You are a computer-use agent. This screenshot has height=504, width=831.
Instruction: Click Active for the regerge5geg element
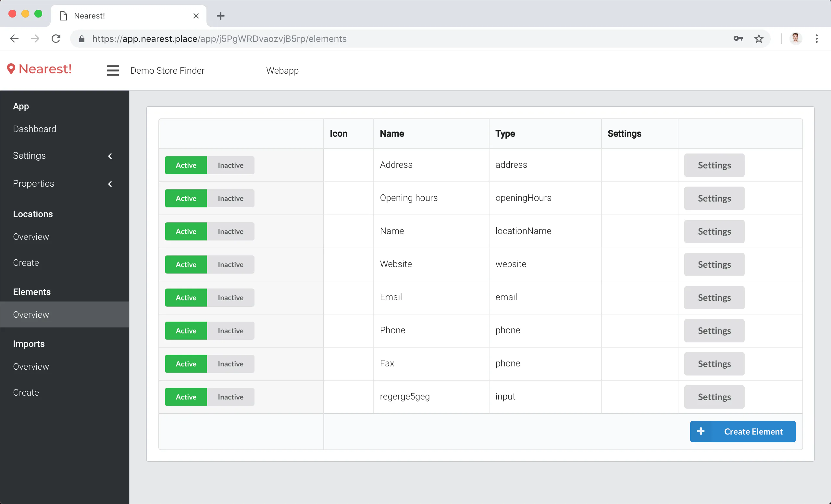186,397
